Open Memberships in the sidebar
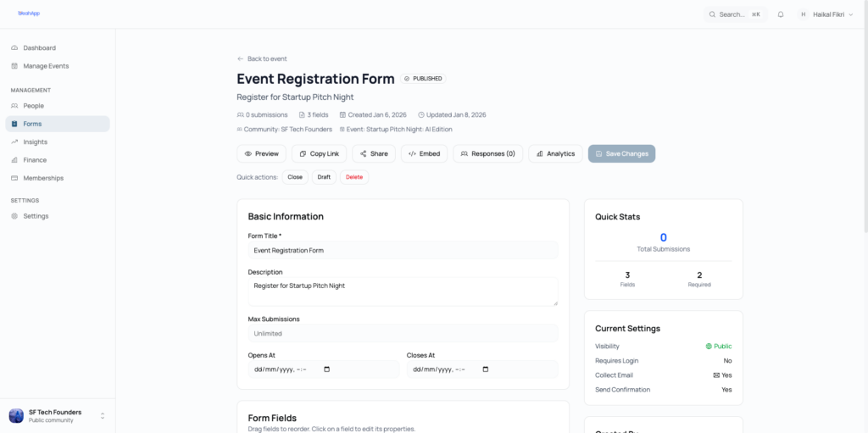This screenshot has width=868, height=433. tap(43, 178)
